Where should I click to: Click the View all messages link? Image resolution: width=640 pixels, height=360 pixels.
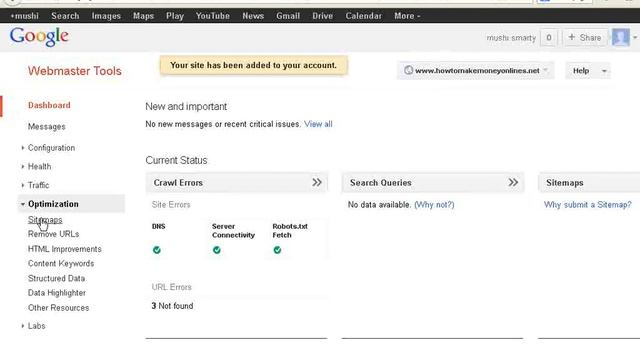click(318, 124)
